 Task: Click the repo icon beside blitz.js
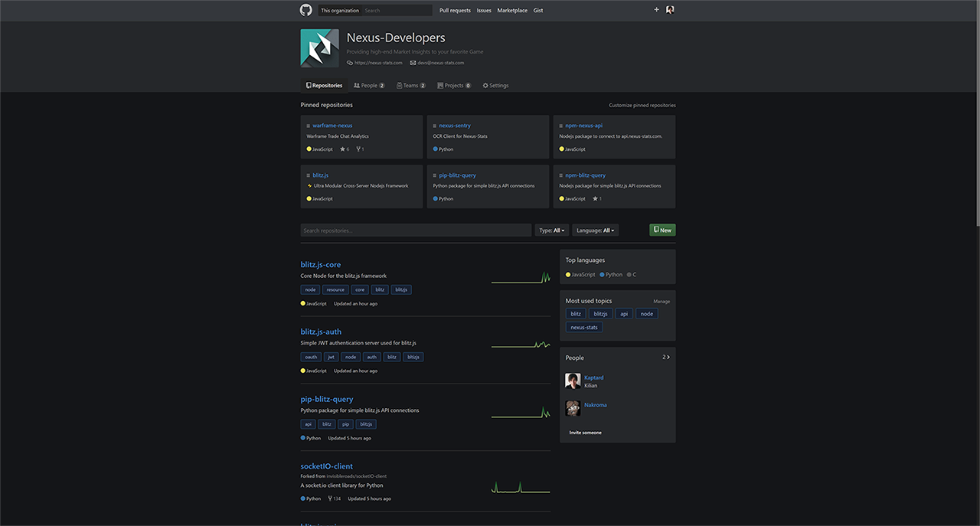(x=307, y=175)
